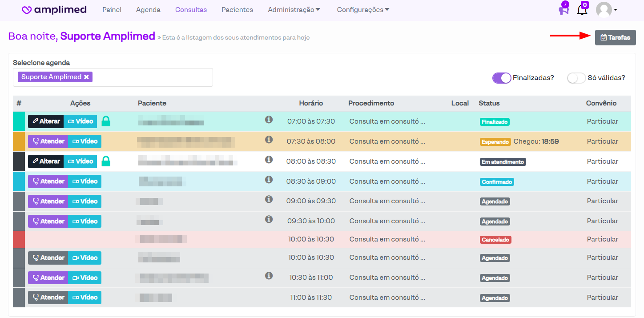The image size is (644, 318).
Task: Click the Selecione agenda input field
Action: point(151,77)
